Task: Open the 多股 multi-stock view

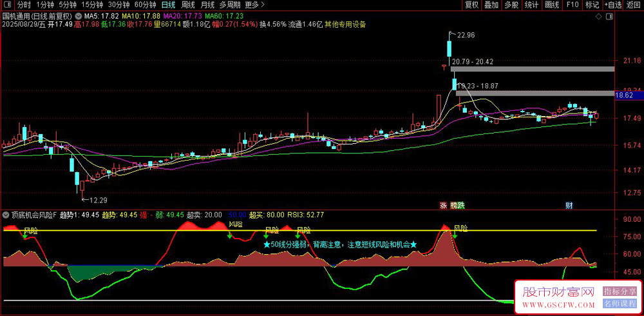Action: pos(511,5)
